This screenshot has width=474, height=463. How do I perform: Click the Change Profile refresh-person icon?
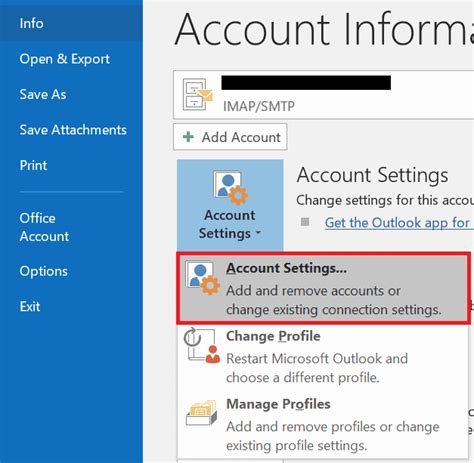pyautogui.click(x=202, y=346)
